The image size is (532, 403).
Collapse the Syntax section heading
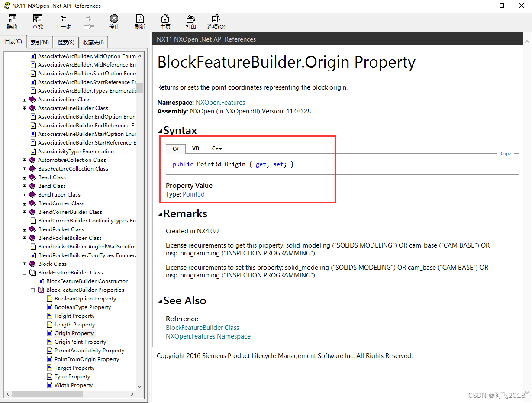pos(177,130)
